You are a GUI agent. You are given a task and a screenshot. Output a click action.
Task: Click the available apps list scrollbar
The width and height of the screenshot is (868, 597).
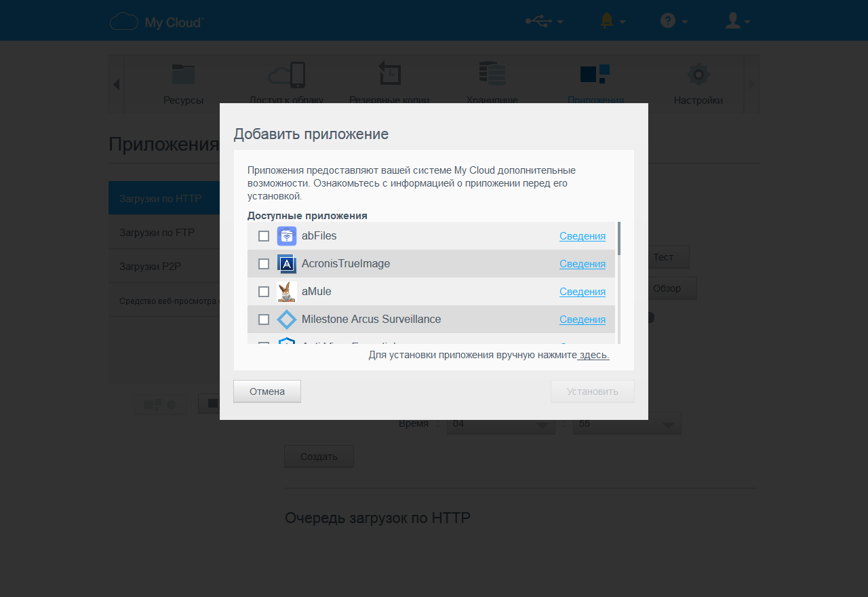(x=619, y=237)
